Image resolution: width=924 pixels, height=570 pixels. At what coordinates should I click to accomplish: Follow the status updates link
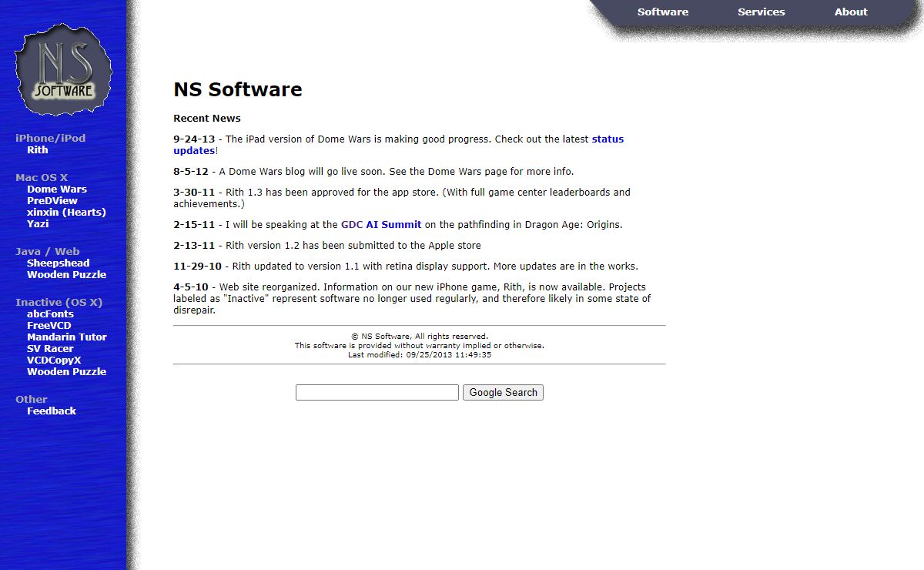(x=607, y=139)
